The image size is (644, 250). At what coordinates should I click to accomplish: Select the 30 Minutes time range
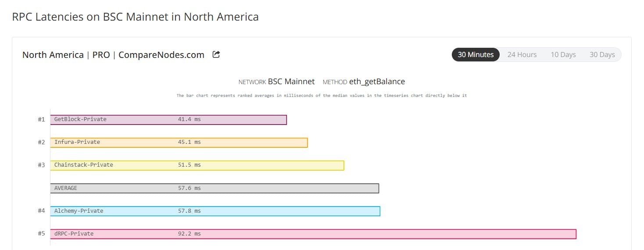(x=476, y=55)
